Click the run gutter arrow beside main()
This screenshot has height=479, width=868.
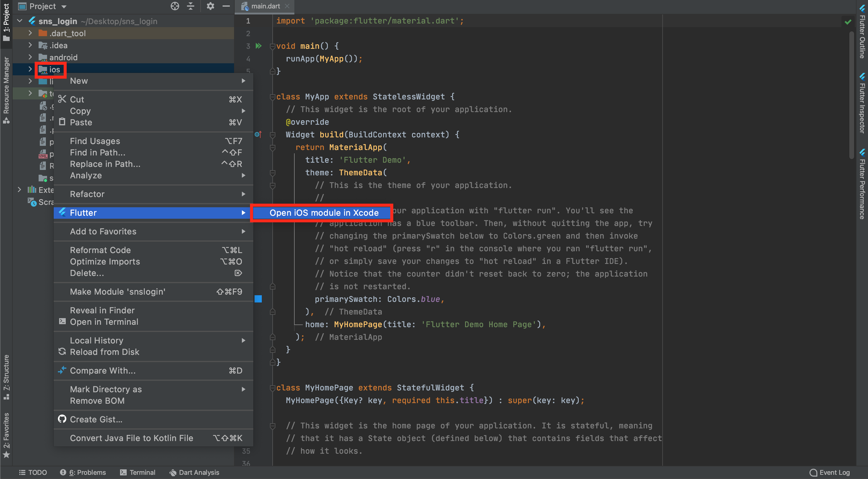pos(258,46)
